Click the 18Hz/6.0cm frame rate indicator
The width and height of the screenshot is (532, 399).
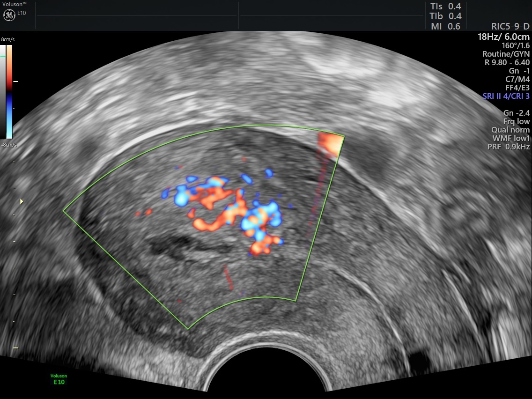505,37
